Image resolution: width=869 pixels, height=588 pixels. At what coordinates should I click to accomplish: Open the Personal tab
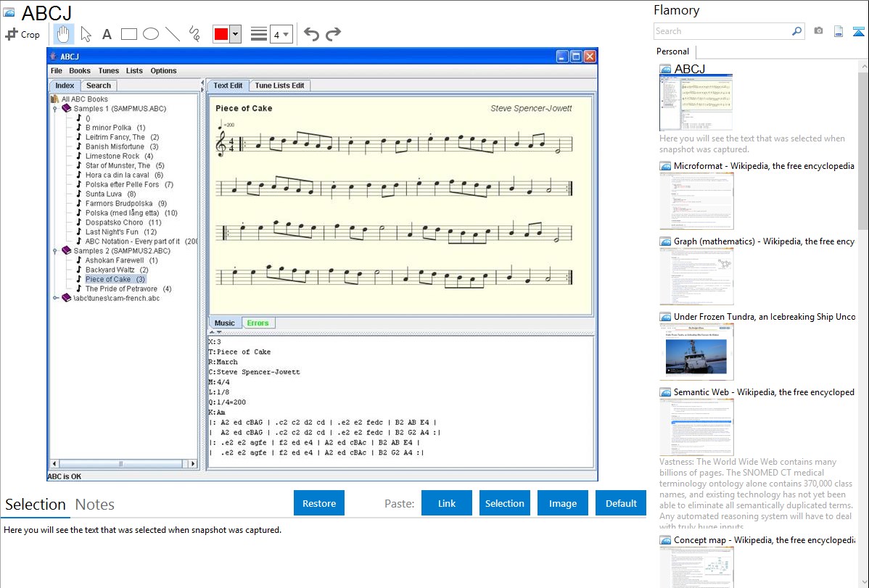coord(672,51)
